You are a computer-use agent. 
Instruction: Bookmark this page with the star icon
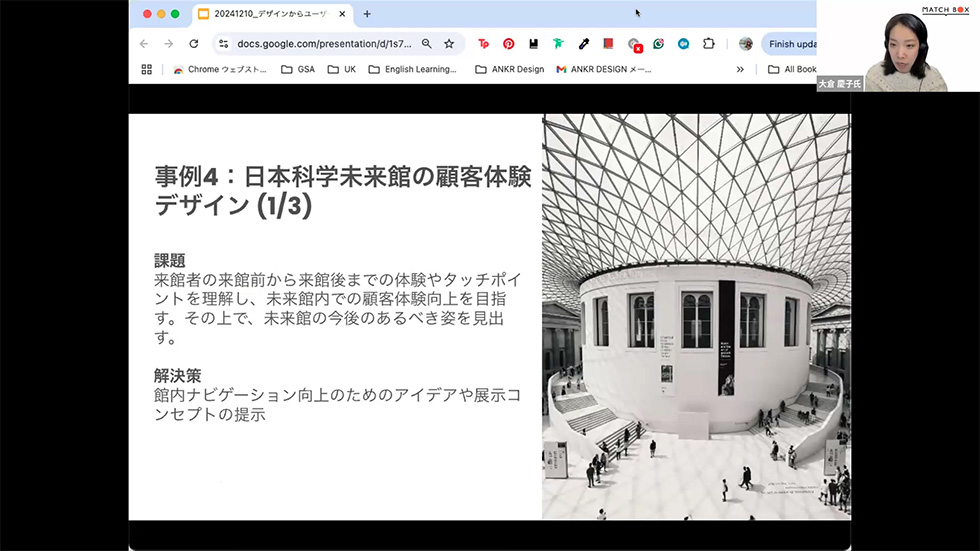pos(449,44)
